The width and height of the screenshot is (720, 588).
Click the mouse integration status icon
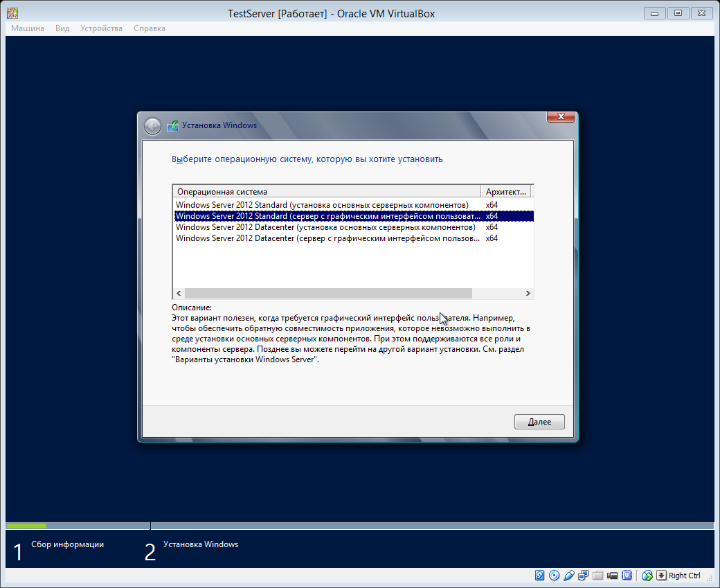pos(647,575)
